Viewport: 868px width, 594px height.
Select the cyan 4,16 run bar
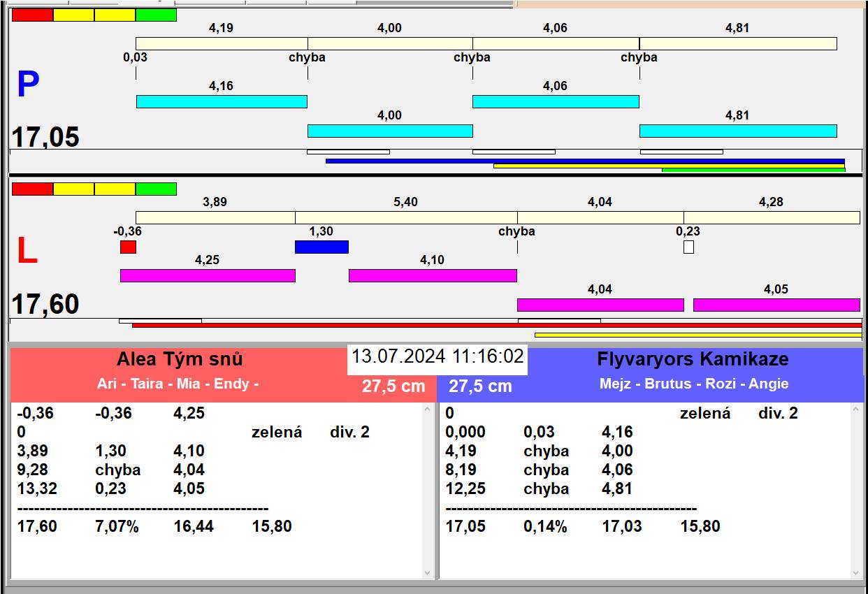click(x=222, y=102)
